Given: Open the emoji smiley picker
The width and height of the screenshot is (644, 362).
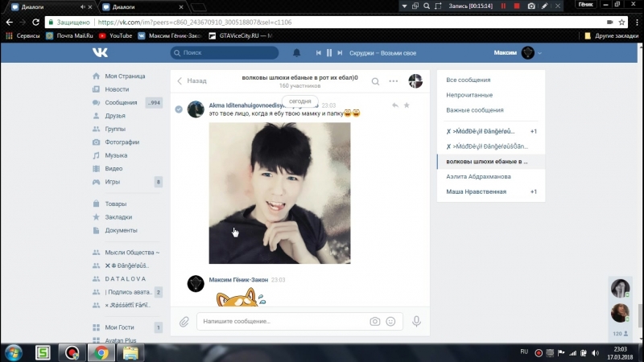Looking at the screenshot, I should point(391,321).
